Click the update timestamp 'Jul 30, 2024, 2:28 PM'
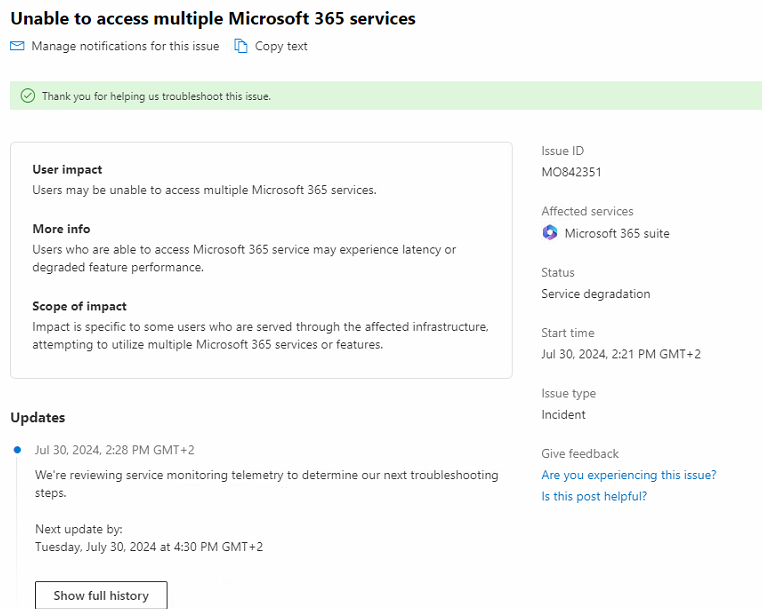Viewport: 762px width, 609px height. pos(114,450)
